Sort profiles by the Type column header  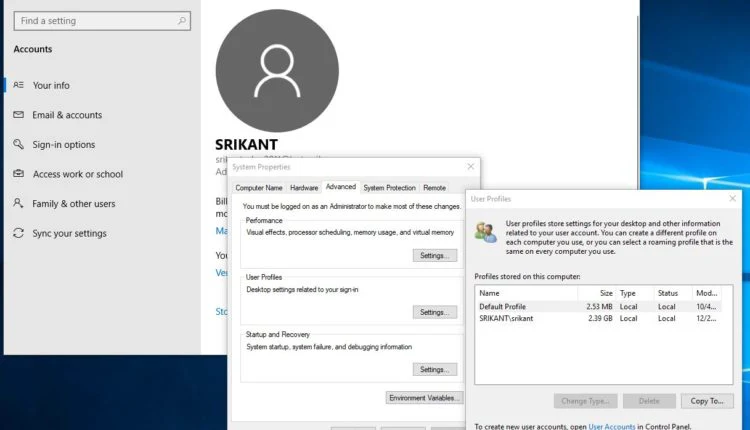coord(635,293)
